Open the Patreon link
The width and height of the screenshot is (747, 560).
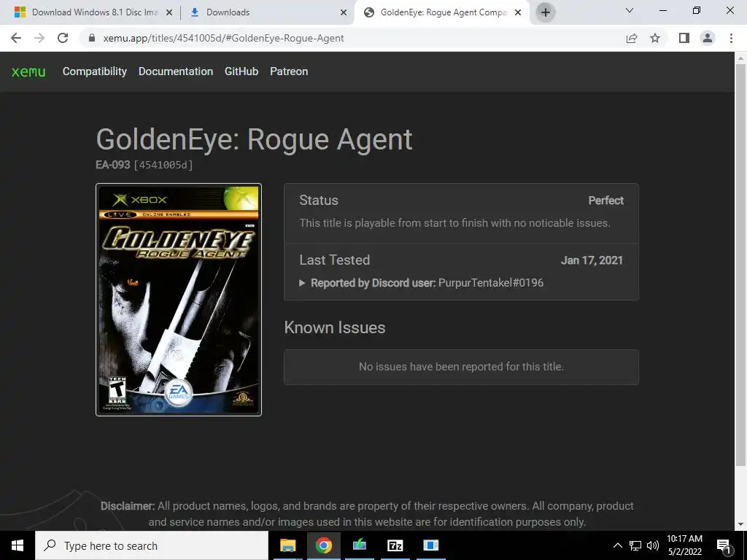click(289, 71)
